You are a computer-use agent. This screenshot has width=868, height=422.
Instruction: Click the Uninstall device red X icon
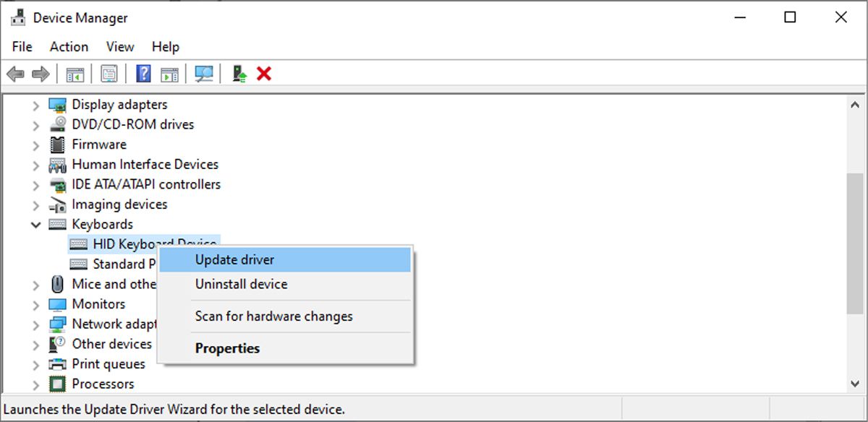(263, 73)
